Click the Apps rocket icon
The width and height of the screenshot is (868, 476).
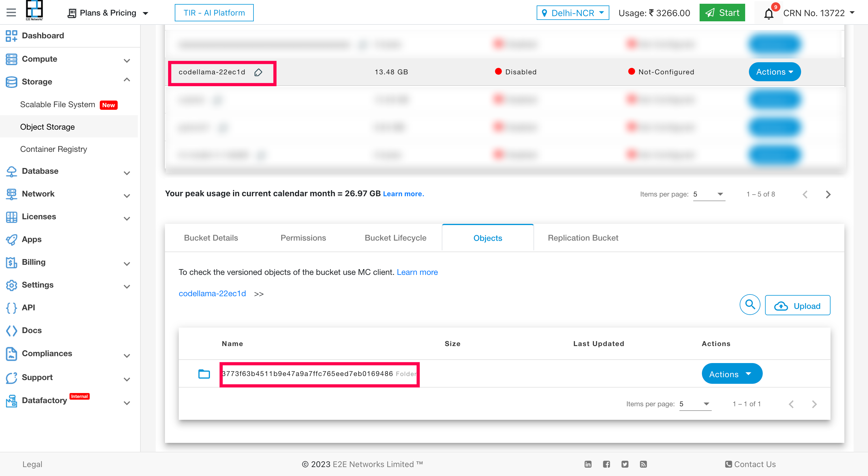click(x=12, y=239)
